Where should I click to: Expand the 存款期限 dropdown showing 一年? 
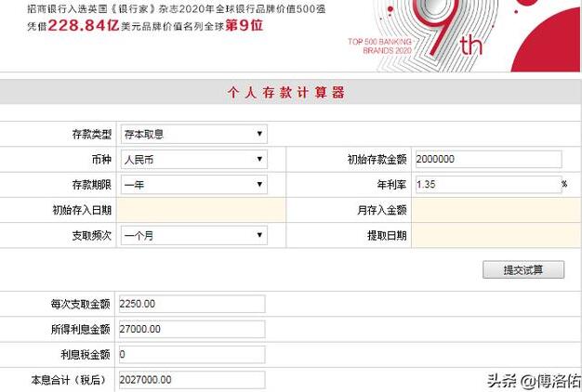(x=193, y=184)
